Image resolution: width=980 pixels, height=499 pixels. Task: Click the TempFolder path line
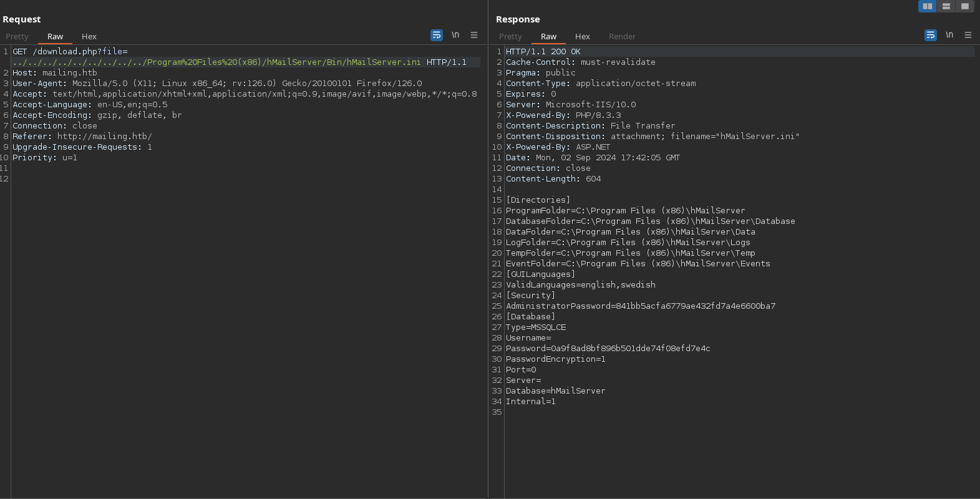[631, 253]
